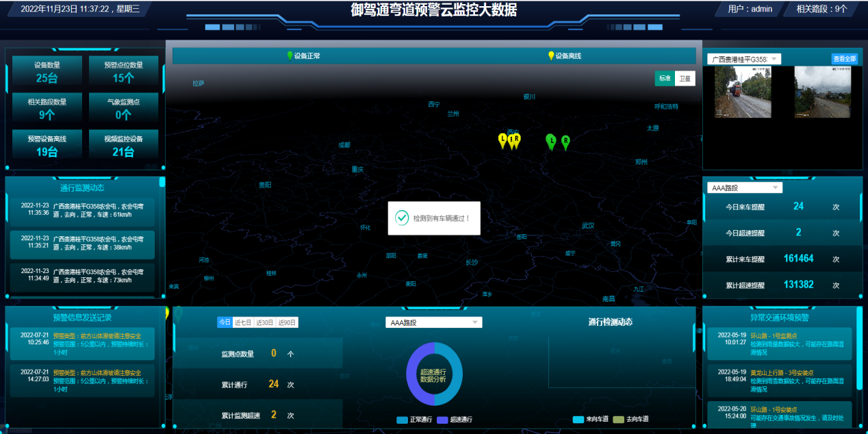Viewport: 868px width, 434px height.
Task: Click the green checkmark in vehicle-detected popup
Action: tap(402, 218)
